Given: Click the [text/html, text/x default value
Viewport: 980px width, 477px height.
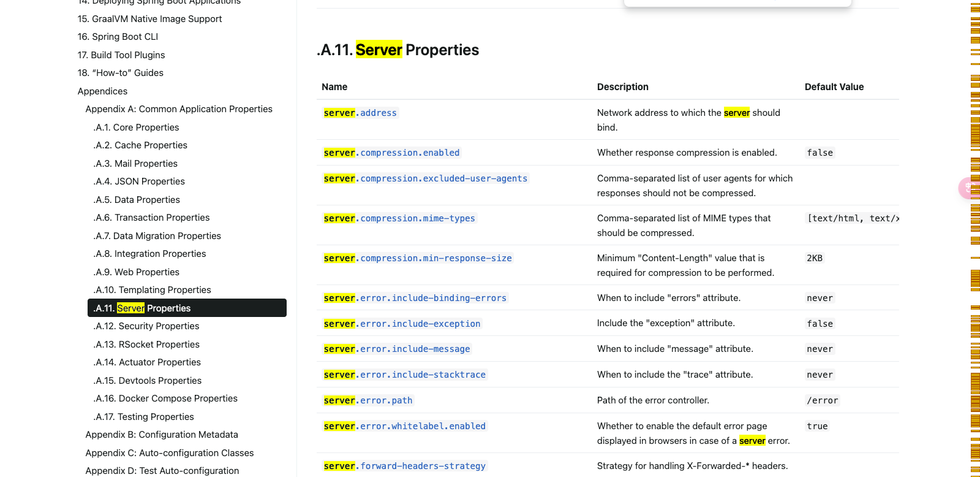Looking at the screenshot, I should [x=853, y=218].
